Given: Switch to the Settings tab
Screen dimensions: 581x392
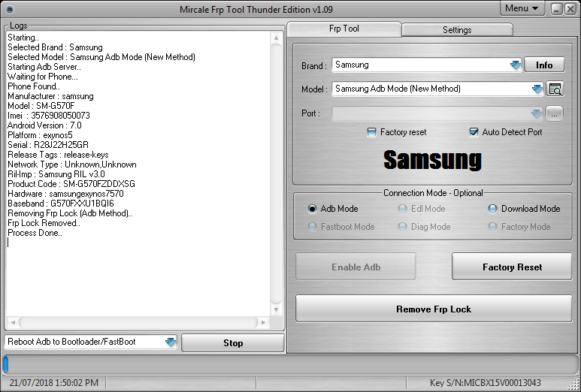Looking at the screenshot, I should (457, 30).
